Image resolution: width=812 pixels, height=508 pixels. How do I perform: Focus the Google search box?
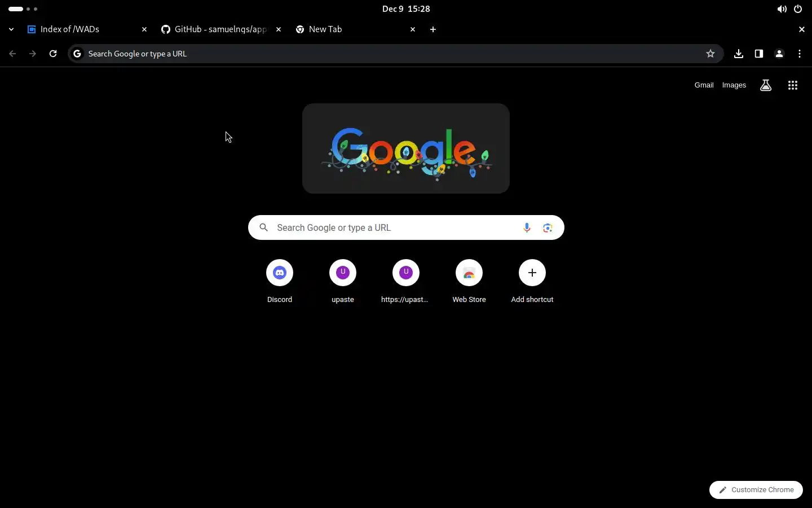pyautogui.click(x=406, y=227)
